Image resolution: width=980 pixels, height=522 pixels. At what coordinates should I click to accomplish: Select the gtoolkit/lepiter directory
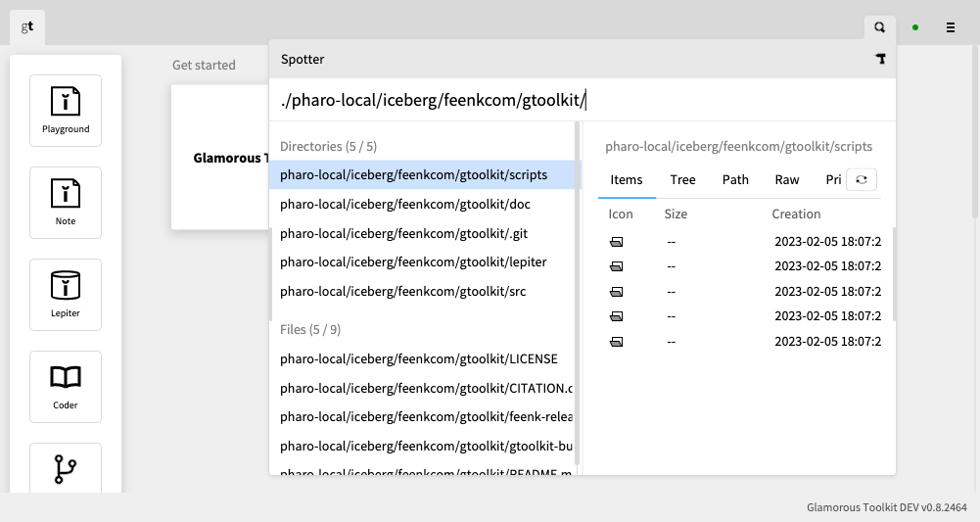423,261
